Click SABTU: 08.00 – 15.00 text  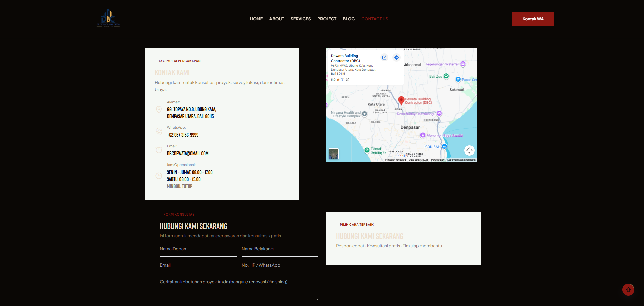pyautogui.click(x=184, y=179)
